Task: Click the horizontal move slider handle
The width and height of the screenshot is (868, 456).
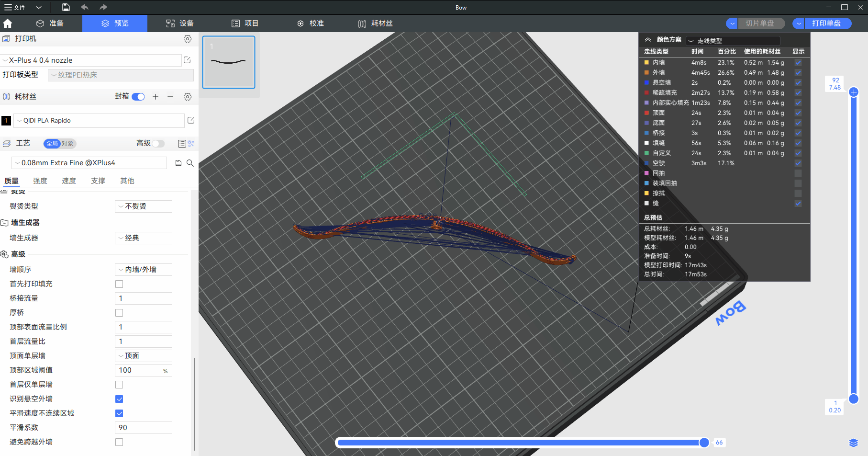Action: tap(704, 443)
